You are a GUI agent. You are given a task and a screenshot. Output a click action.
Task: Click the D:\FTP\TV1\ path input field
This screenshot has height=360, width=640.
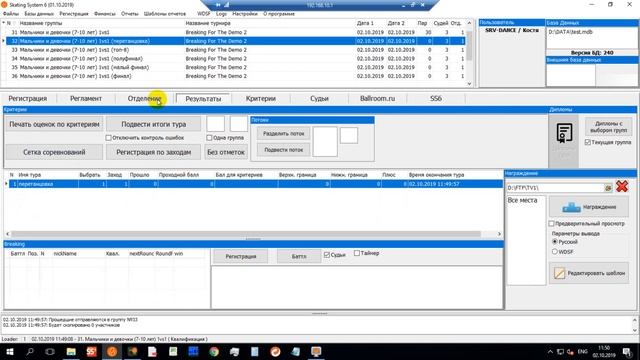tap(555, 188)
